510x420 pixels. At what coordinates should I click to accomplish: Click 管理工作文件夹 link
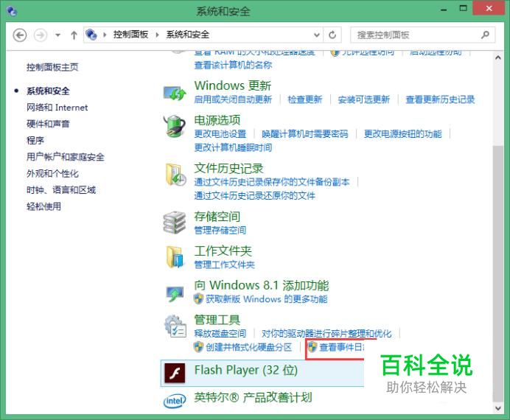click(225, 265)
